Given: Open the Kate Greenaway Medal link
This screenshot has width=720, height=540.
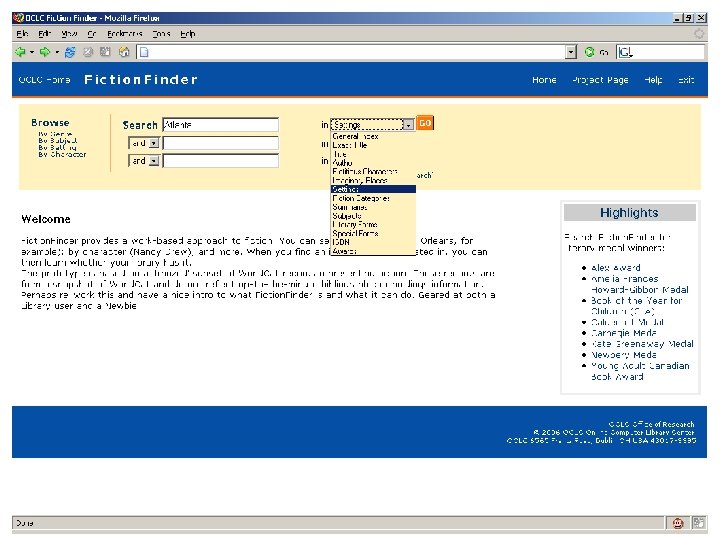Looking at the screenshot, I should point(642,344).
